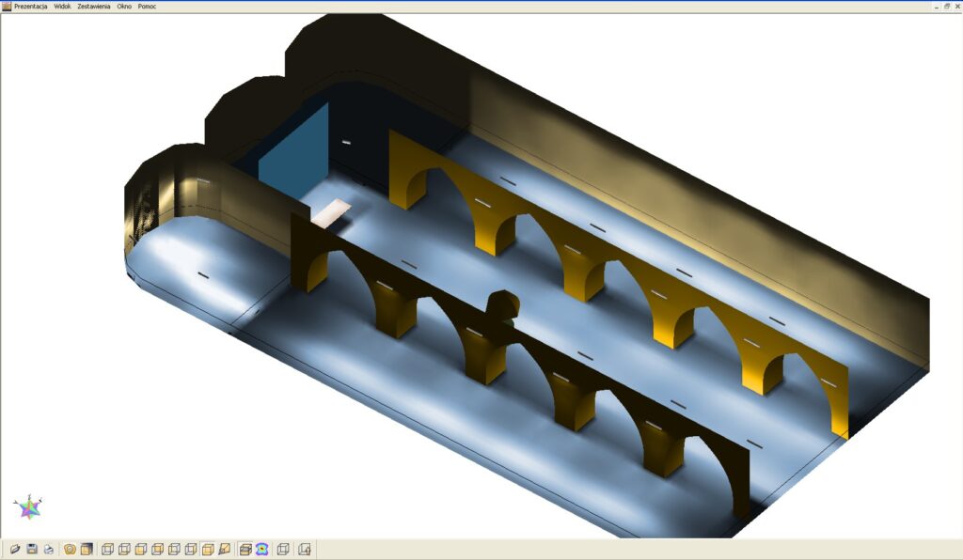Click the wireframe cube right of false-color icon
963x560 pixels.
pyautogui.click(x=283, y=549)
